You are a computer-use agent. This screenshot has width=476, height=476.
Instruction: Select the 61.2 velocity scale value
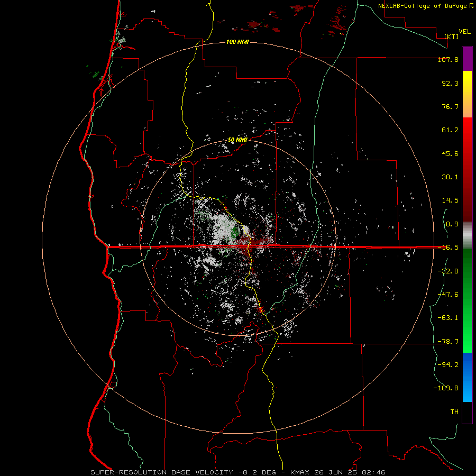[450, 130]
